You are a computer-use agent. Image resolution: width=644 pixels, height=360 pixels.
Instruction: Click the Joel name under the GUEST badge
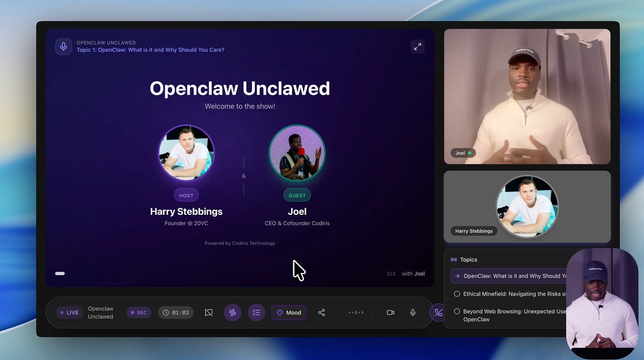pyautogui.click(x=297, y=212)
